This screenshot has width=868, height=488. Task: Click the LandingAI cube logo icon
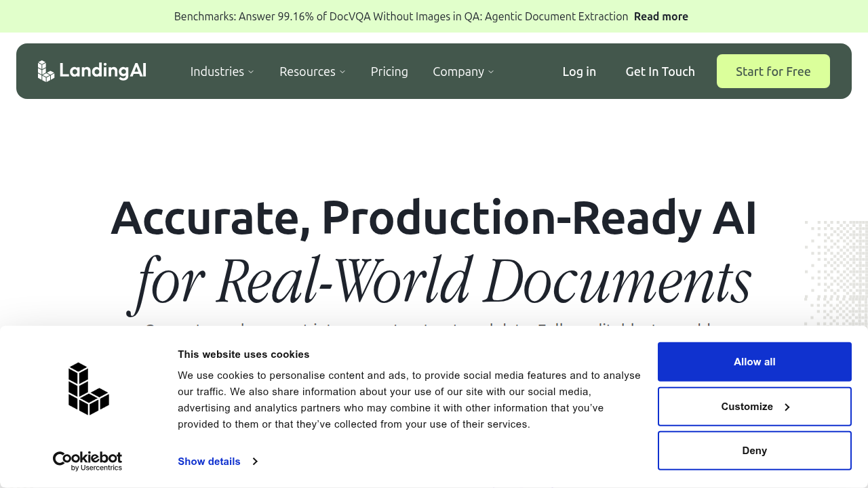(x=46, y=71)
